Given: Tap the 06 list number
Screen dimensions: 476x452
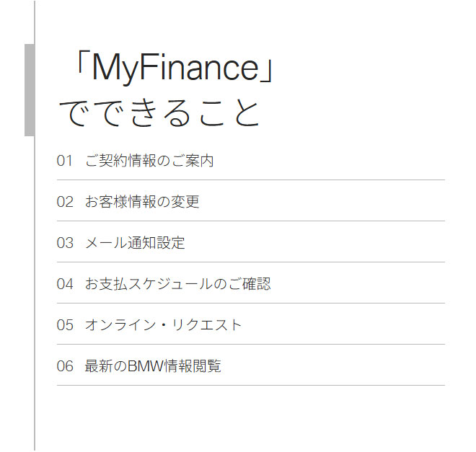Looking at the screenshot, I should [x=65, y=366].
